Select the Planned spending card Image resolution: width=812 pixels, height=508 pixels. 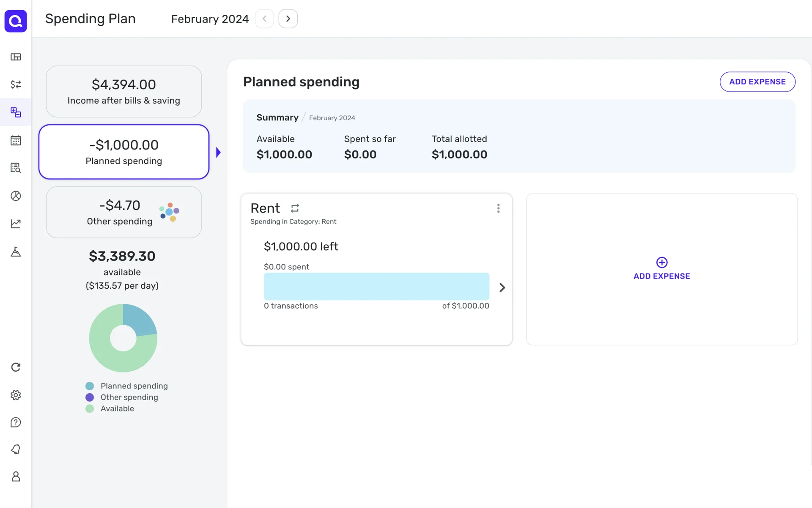123,152
